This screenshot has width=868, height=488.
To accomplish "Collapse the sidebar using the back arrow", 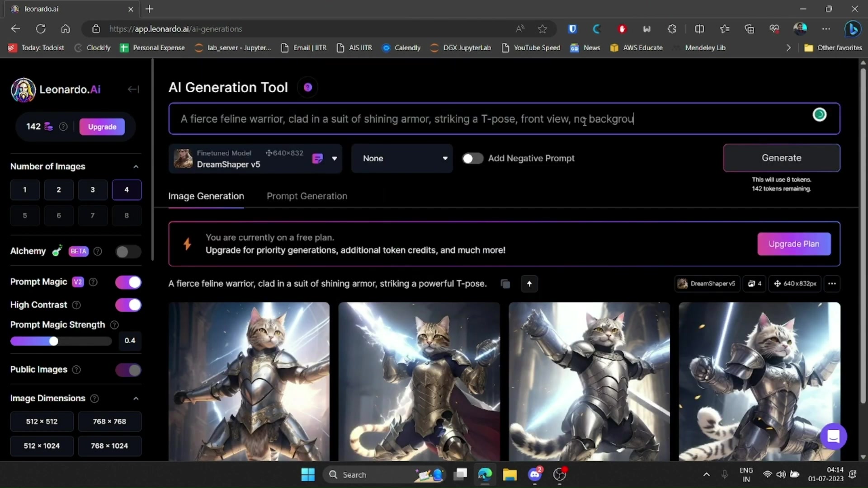I will coord(133,89).
